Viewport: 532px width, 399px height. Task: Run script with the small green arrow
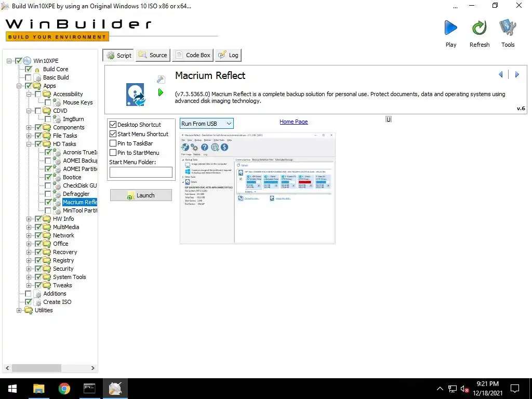click(161, 92)
